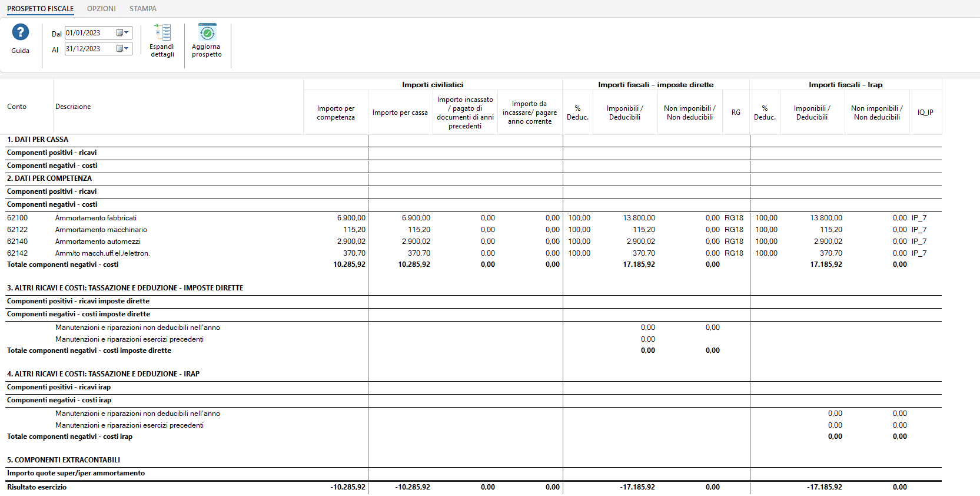
Task: Click the Importo per cassa column header
Action: pyautogui.click(x=400, y=113)
